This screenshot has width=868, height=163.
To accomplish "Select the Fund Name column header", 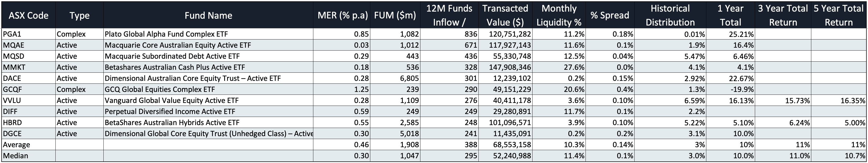I will (x=208, y=16).
